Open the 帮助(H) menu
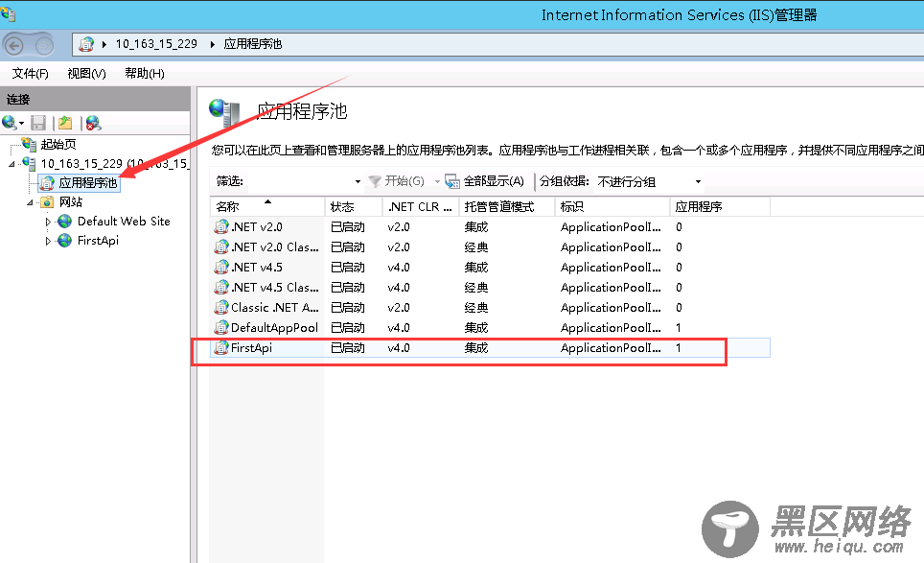This screenshot has width=924, height=563. (x=145, y=73)
